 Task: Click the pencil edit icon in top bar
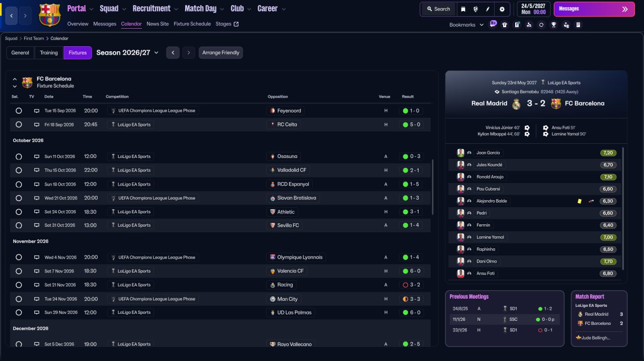(x=488, y=9)
